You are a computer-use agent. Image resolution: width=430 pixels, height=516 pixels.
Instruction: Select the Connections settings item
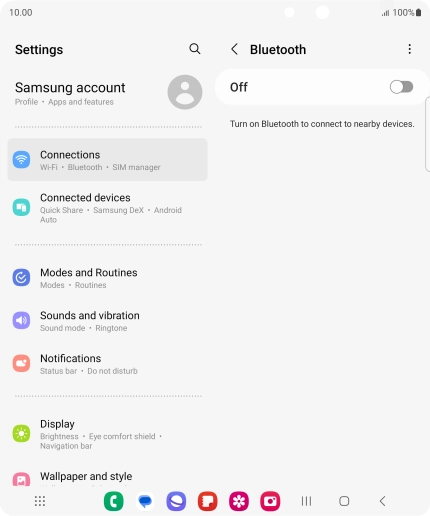[107, 160]
